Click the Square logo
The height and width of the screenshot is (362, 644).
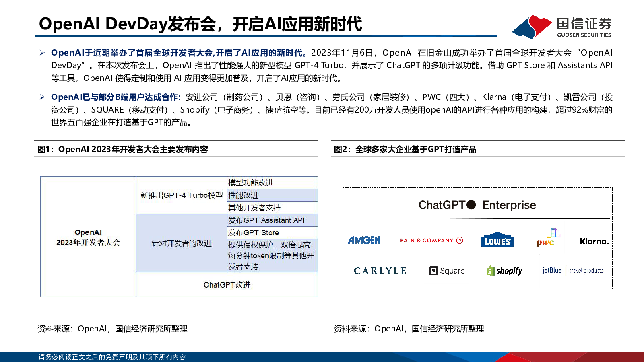(x=447, y=271)
